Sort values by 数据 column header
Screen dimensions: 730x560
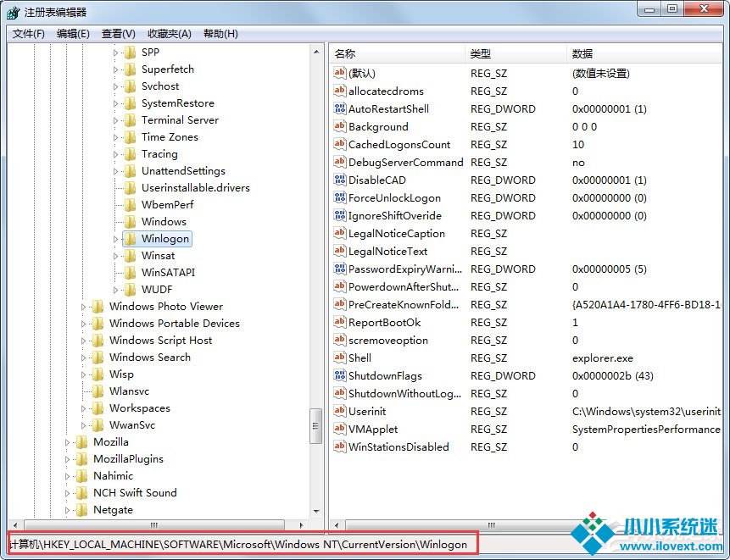click(x=645, y=53)
